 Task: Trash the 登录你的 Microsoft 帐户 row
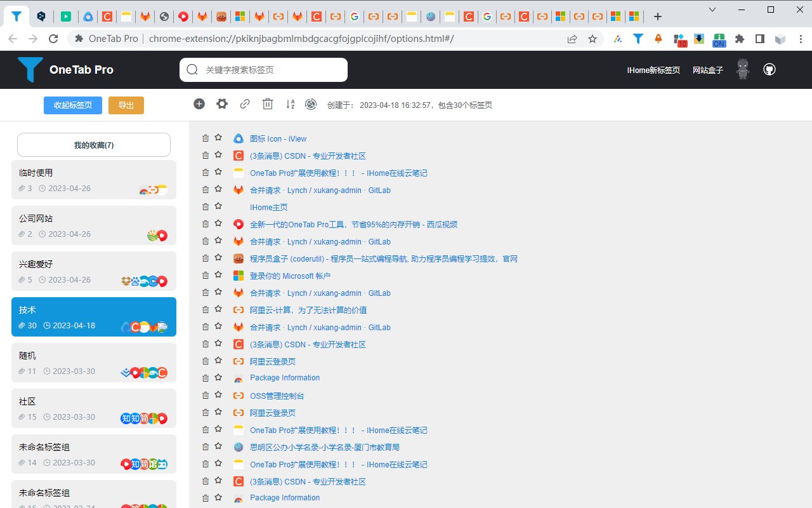206,275
